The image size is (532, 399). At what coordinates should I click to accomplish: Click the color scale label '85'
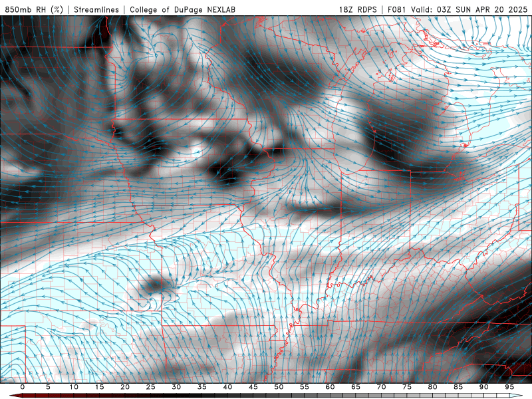point(458,387)
